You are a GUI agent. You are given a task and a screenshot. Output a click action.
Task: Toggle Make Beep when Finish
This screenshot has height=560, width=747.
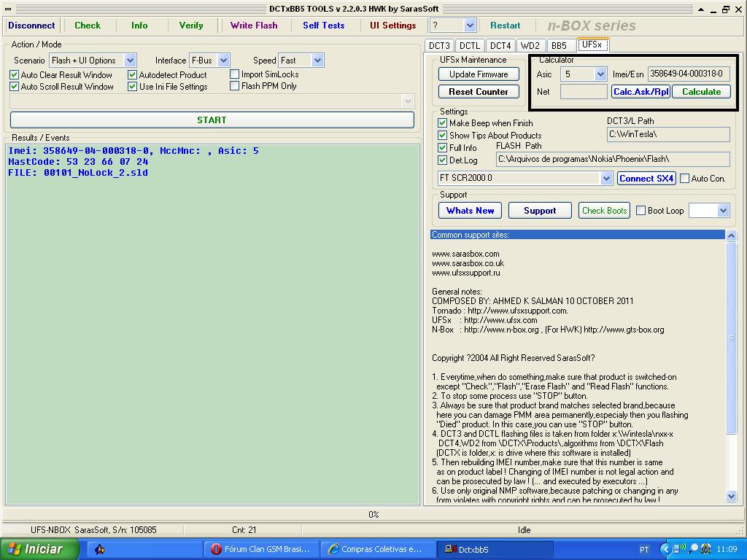(443, 122)
